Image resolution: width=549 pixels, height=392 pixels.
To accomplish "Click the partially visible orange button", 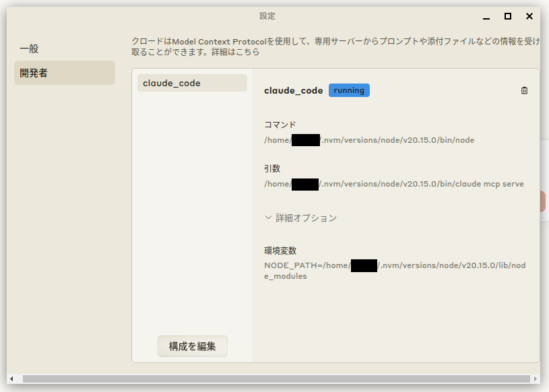I will (544, 200).
